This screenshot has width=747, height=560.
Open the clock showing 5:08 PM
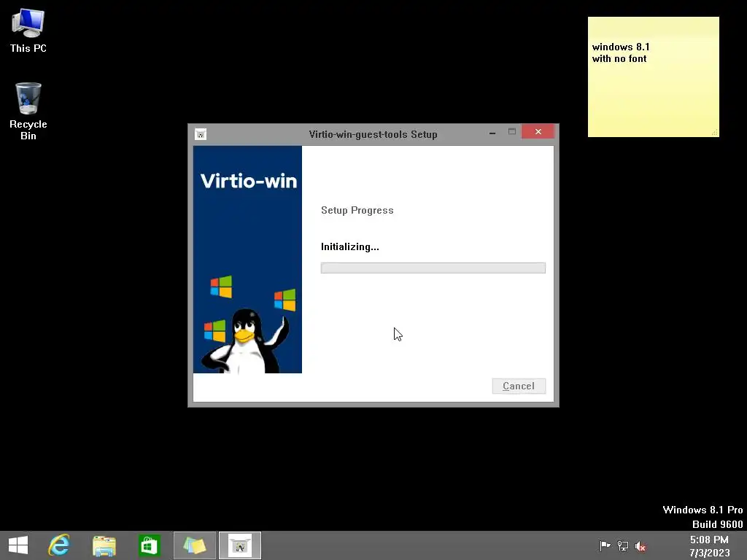coord(709,545)
